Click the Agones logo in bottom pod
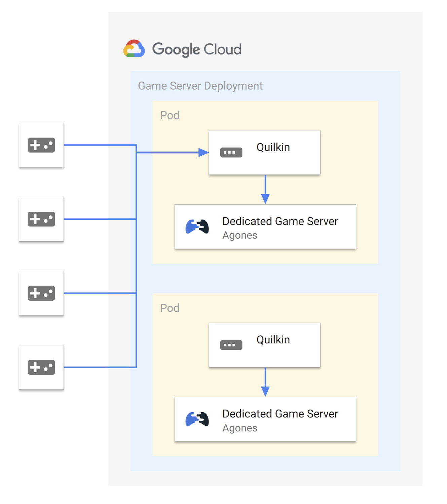The width and height of the screenshot is (447, 504). click(197, 419)
